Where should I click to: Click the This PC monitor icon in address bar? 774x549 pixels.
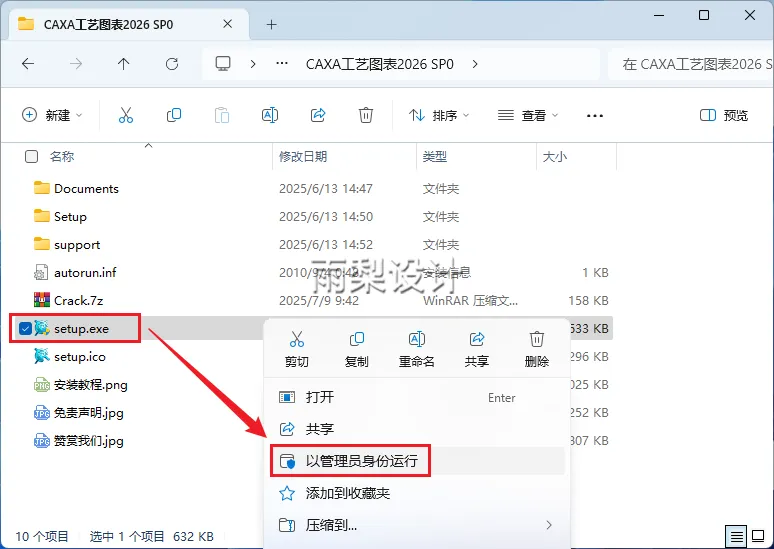[223, 64]
